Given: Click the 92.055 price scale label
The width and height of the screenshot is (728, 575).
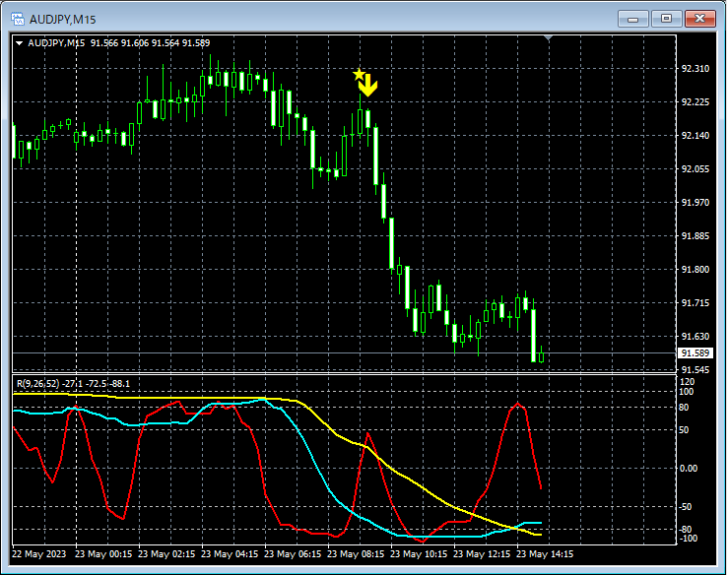Looking at the screenshot, I should [695, 169].
